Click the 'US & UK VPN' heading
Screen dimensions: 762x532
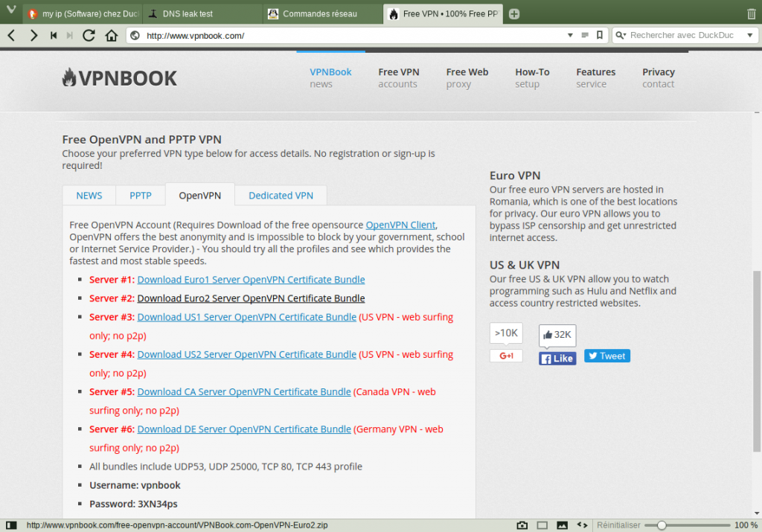coord(525,265)
